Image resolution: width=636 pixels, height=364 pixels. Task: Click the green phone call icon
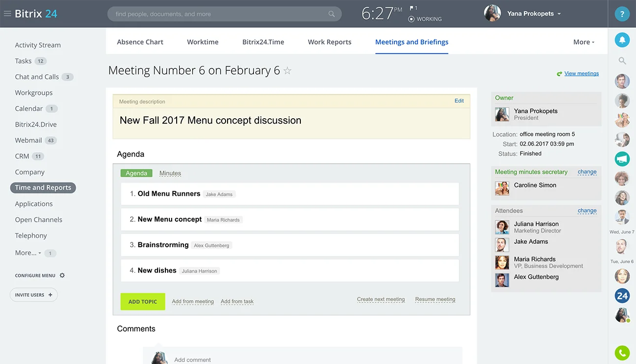click(x=622, y=352)
